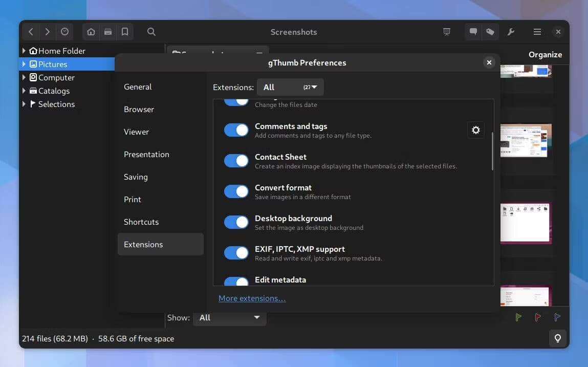Expand the Pictures item in the sidebar

click(24, 64)
